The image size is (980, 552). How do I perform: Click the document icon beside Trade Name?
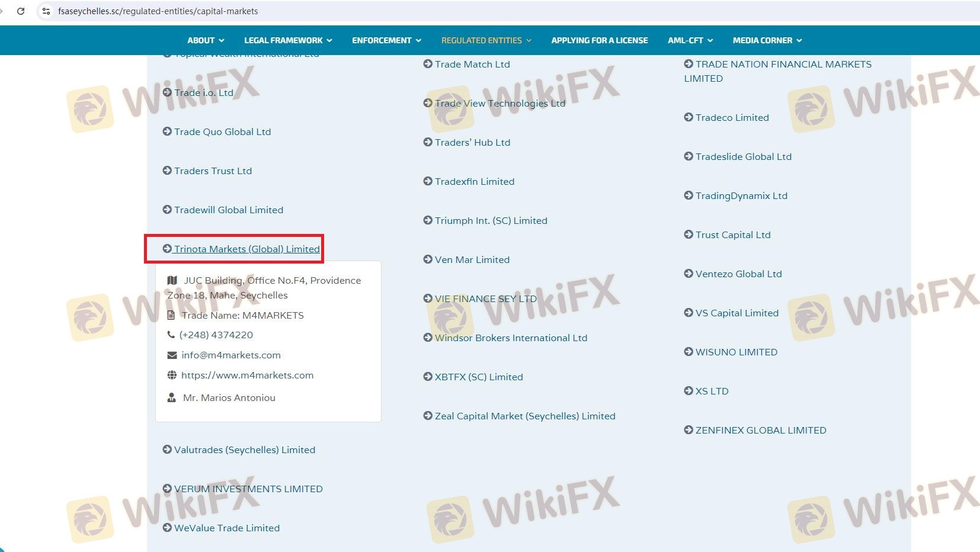tap(171, 315)
